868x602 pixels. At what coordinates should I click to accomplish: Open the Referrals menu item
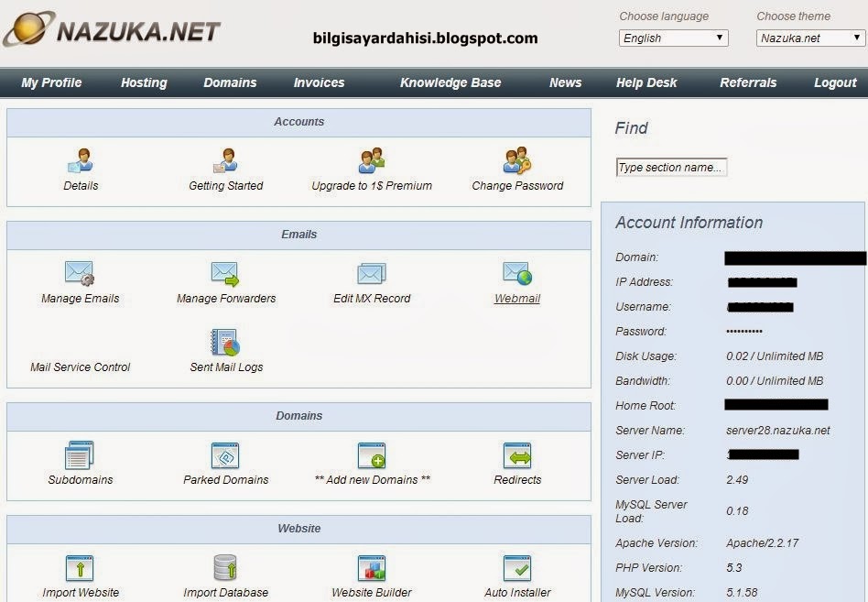tap(748, 82)
